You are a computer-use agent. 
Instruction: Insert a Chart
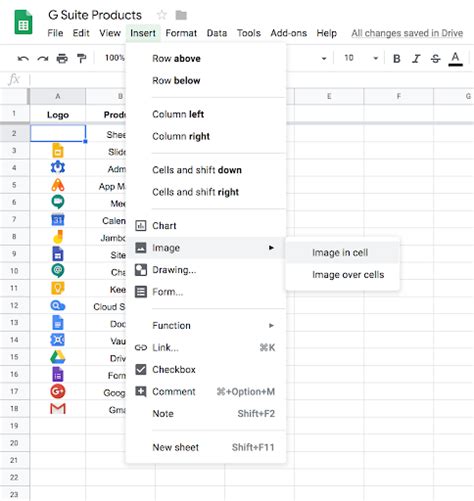point(206,226)
